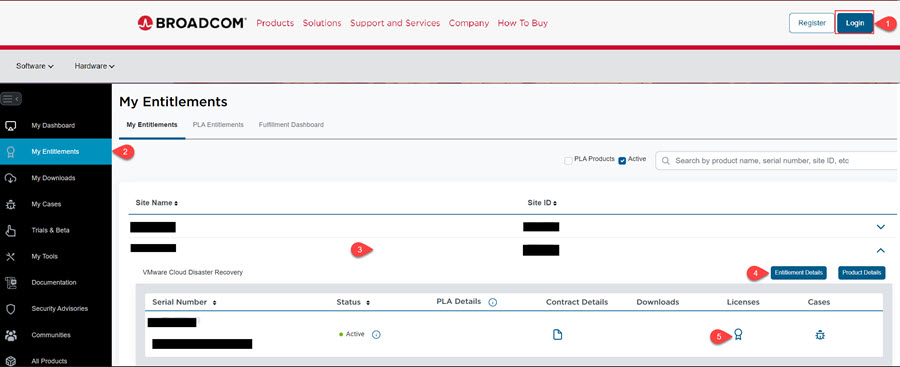Click the info icon next to Active status
Image resolution: width=900 pixels, height=367 pixels.
coord(377,334)
